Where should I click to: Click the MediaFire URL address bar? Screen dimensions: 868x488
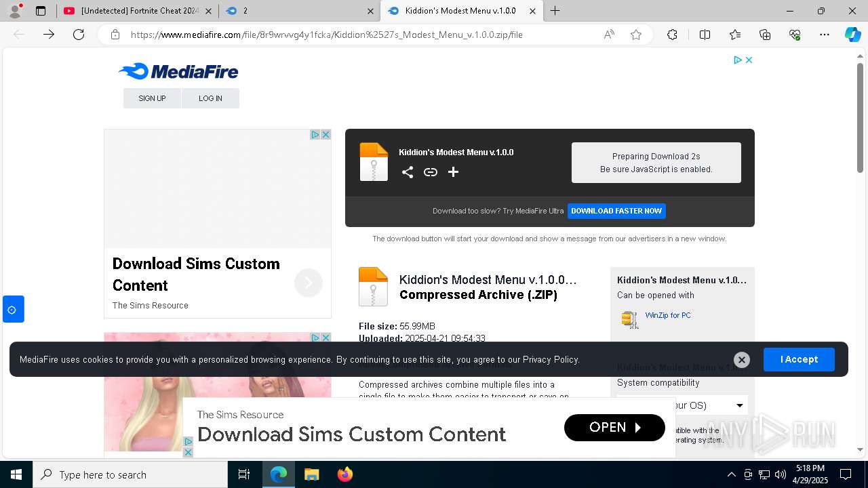click(326, 35)
